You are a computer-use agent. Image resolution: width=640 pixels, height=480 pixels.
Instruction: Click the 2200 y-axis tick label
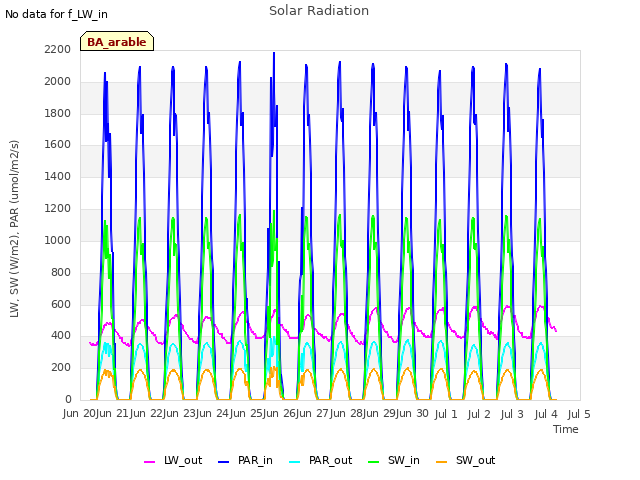tap(58, 49)
